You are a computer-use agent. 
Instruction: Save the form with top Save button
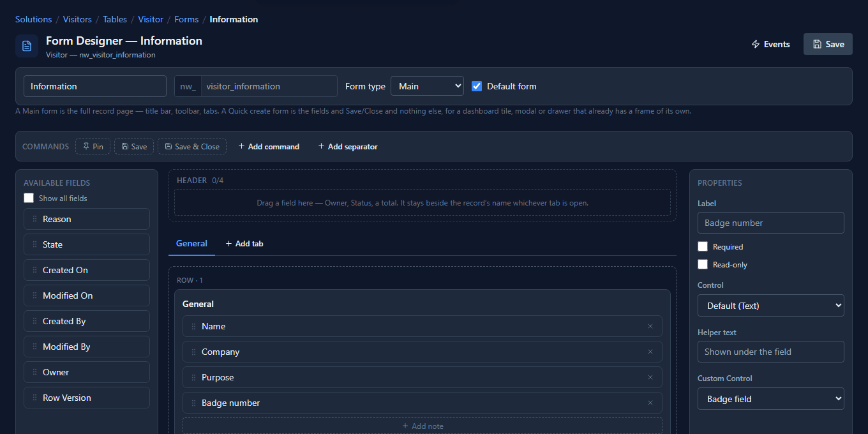point(828,44)
